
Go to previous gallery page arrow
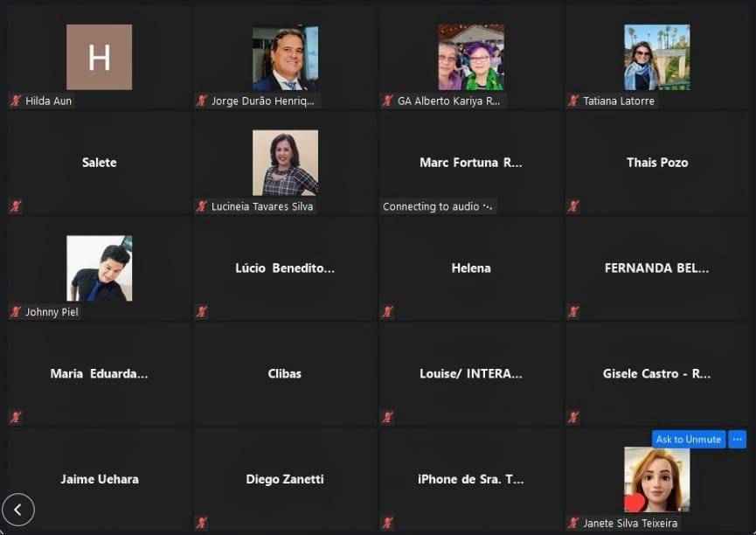18,510
